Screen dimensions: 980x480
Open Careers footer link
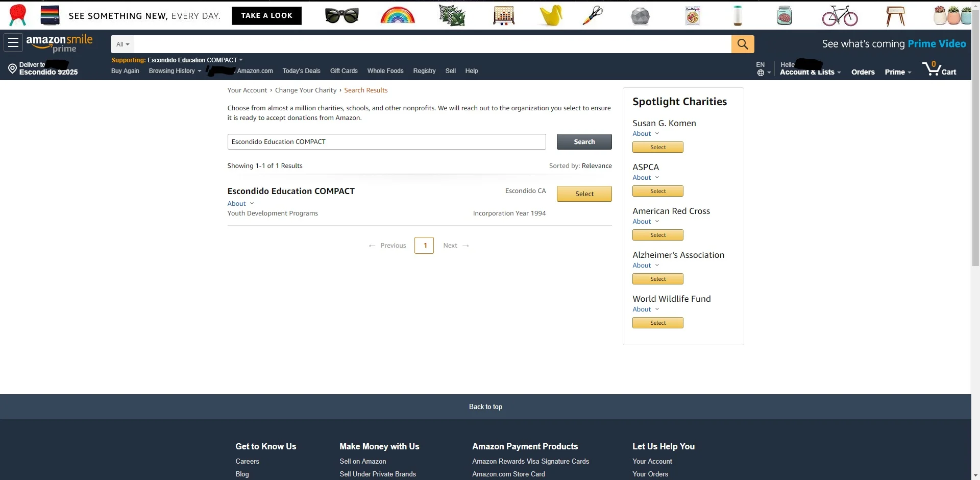[247, 461]
